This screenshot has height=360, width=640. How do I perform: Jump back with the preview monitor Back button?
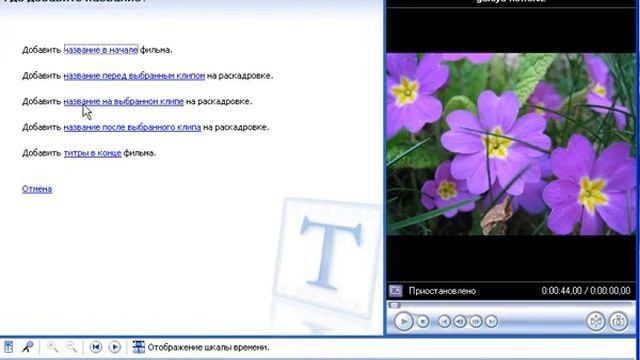point(444,322)
